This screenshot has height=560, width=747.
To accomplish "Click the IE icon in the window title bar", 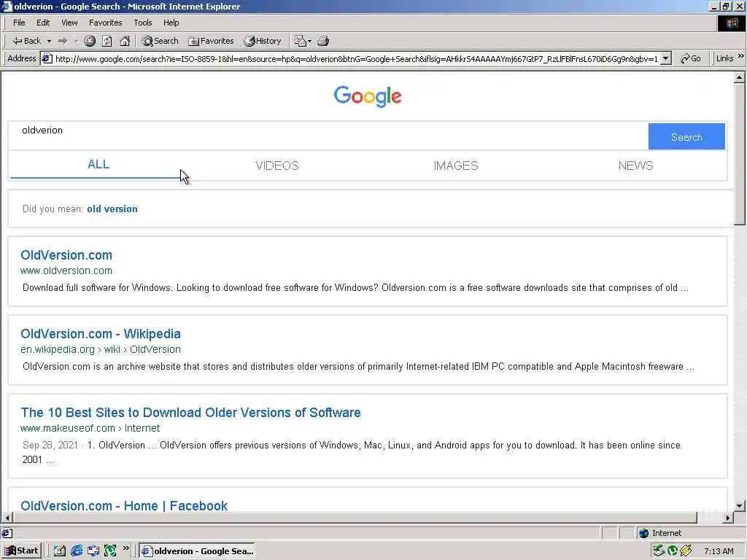I will 7,7.
